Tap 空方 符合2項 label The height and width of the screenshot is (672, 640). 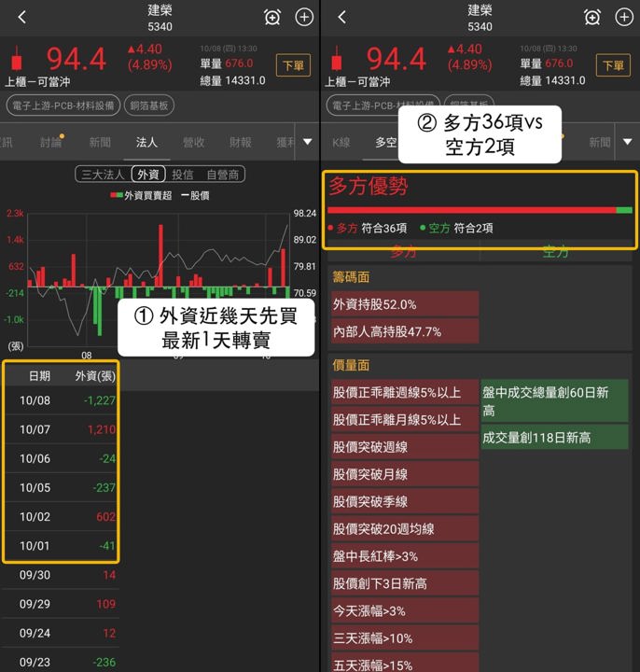click(x=456, y=228)
